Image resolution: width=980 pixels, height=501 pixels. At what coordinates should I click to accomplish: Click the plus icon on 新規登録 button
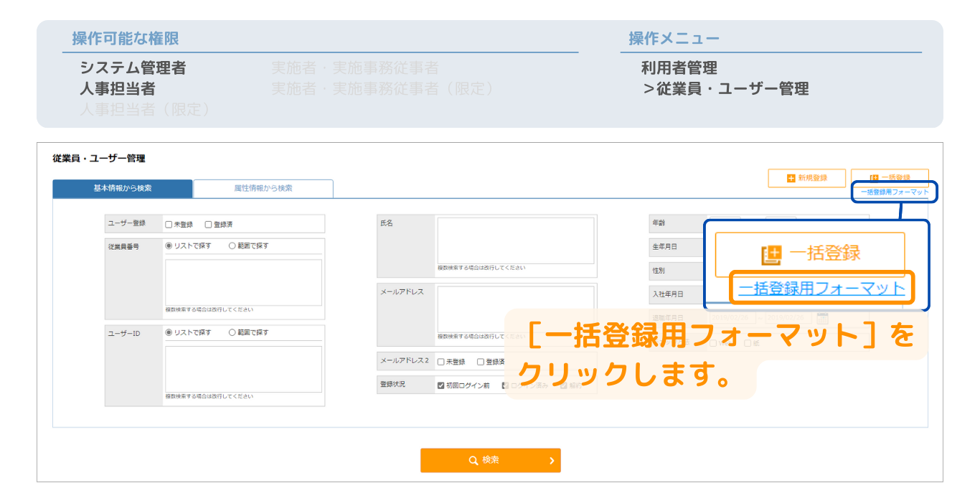tap(791, 178)
